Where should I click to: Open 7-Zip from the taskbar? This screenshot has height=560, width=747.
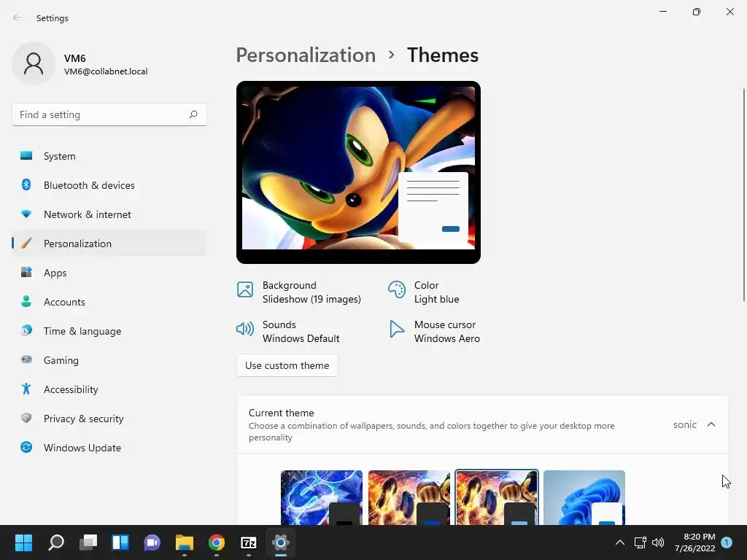click(249, 542)
